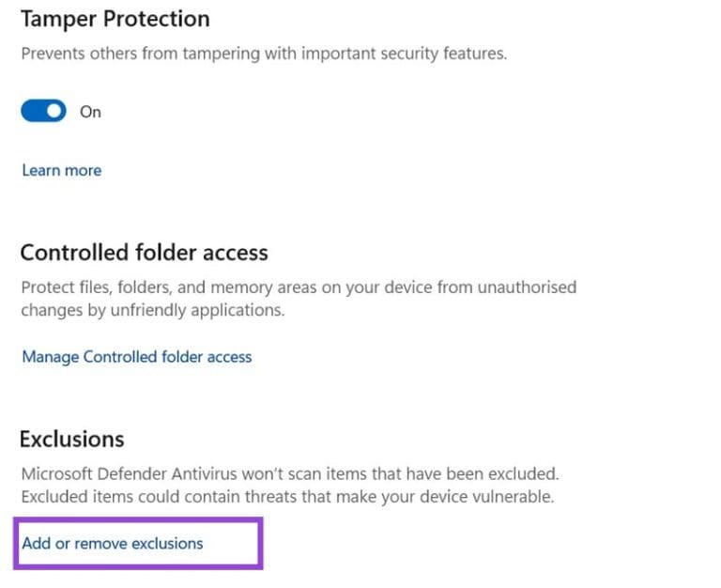Click the word "unauthorised" in the description

(x=529, y=286)
